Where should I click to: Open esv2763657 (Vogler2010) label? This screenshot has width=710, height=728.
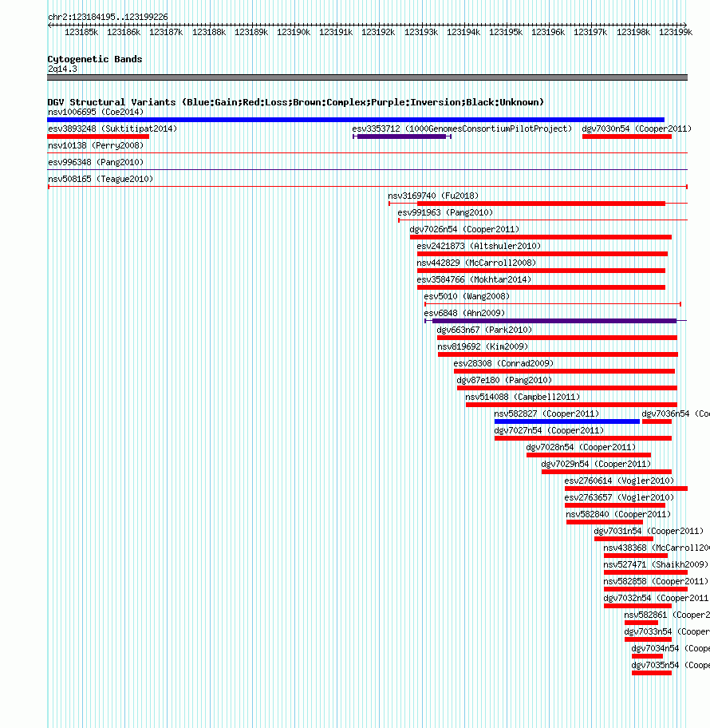(620, 497)
